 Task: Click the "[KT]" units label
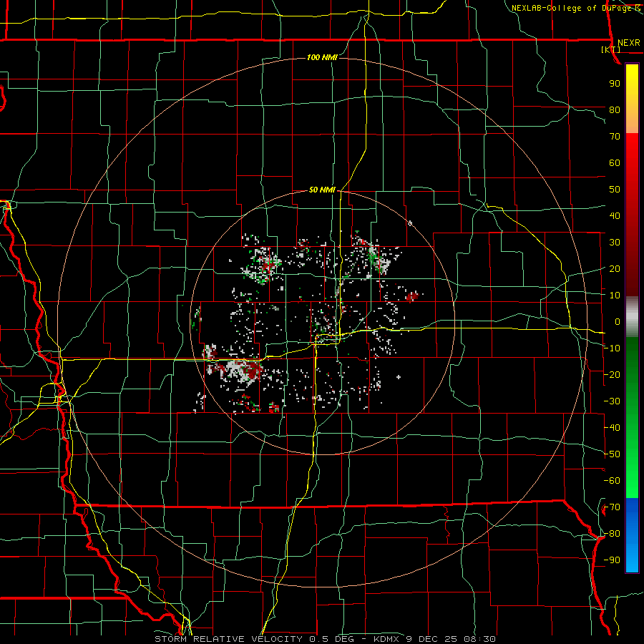point(611,49)
